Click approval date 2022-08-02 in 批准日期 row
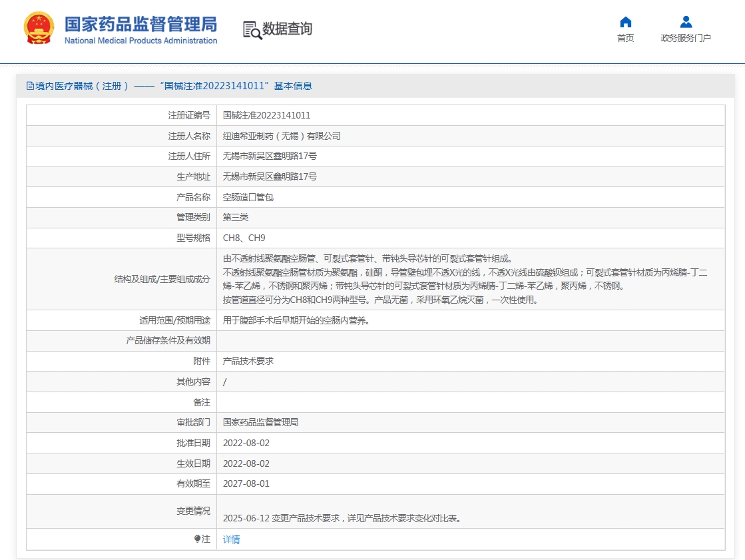 coord(246,443)
